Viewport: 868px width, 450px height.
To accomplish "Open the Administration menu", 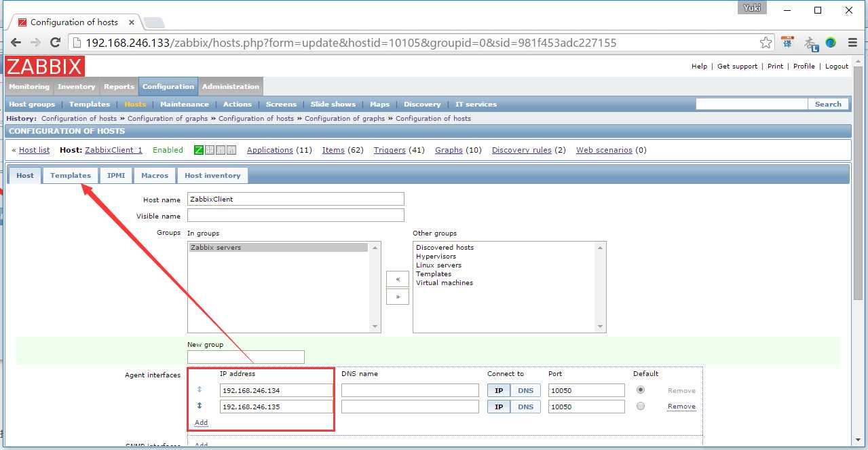I will point(231,86).
